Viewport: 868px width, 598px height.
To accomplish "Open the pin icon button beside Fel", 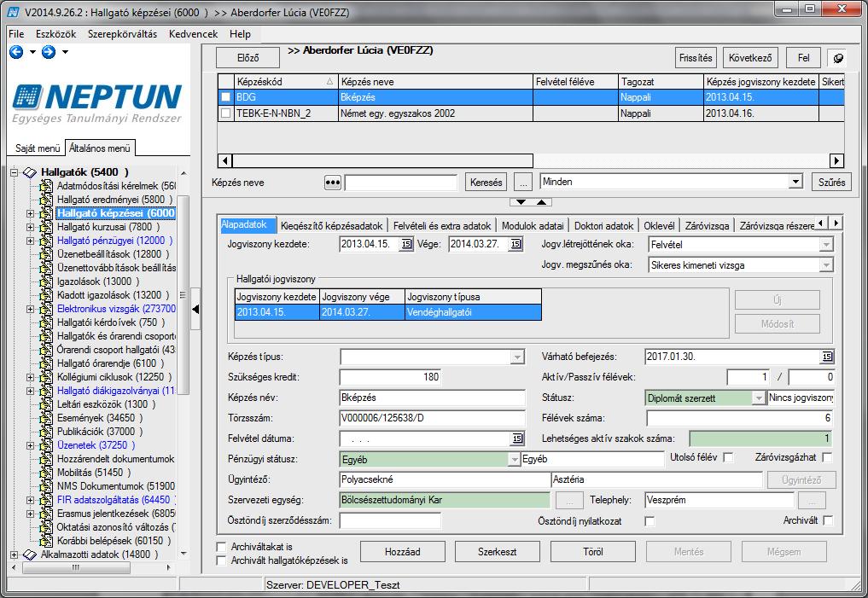I will point(838,58).
